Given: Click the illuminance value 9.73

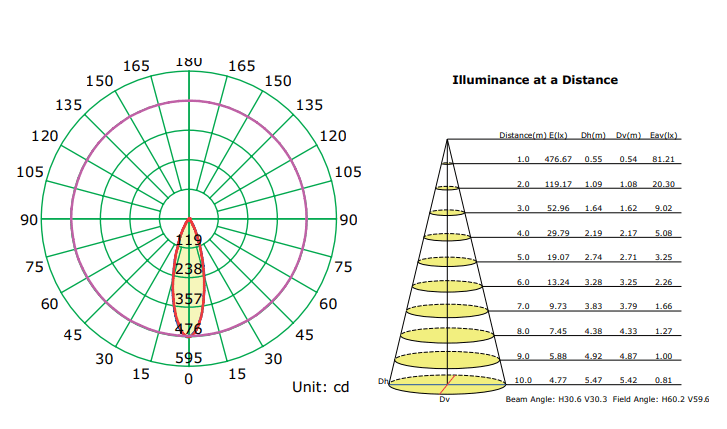Looking at the screenshot, I should click(x=558, y=306).
